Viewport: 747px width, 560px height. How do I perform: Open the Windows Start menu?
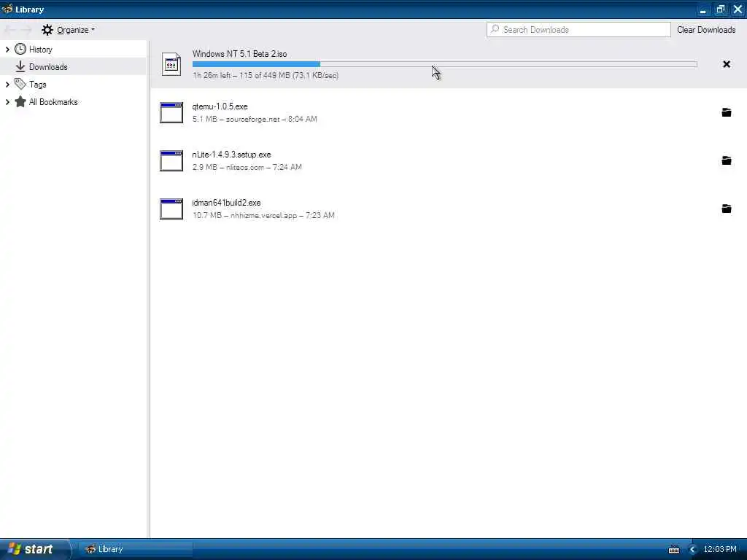(34, 550)
